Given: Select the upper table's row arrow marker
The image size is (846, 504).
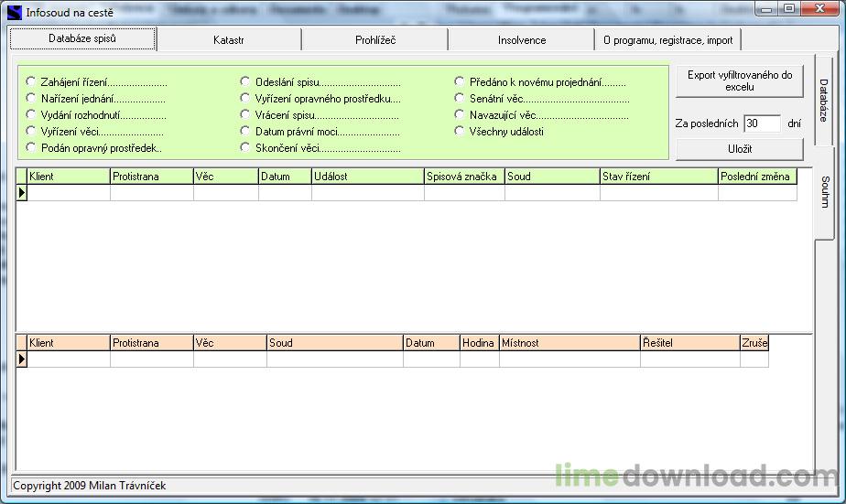Looking at the screenshot, I should pyautogui.click(x=22, y=193).
